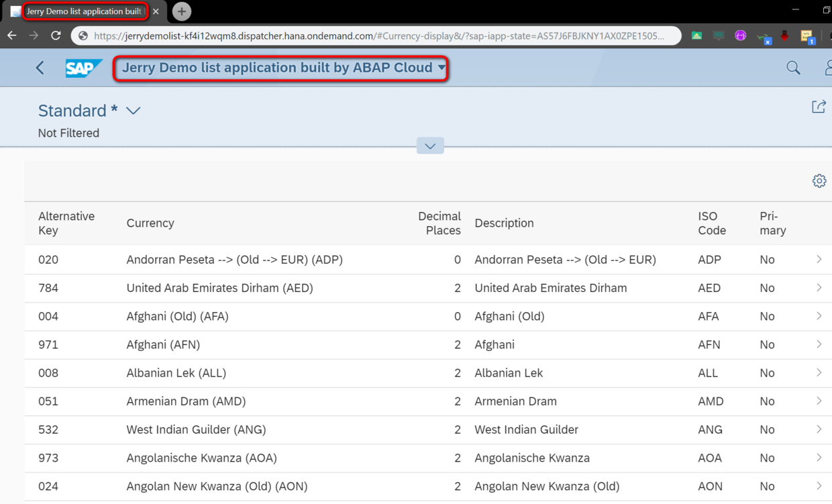Select Afghani (Old) (AFA) currency cell
The image size is (832, 504).
[178, 316]
